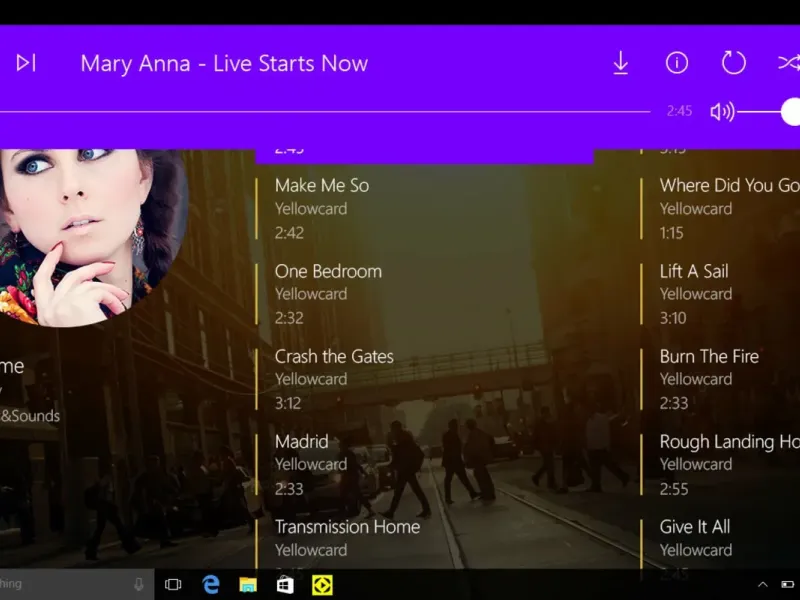Open Task View on the taskbar
The height and width of the screenshot is (600, 800).
pos(173,584)
